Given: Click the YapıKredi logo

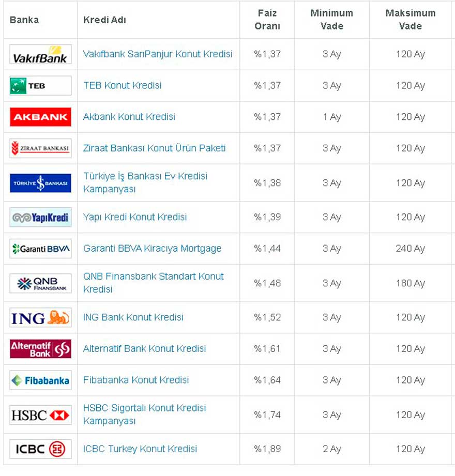Looking at the screenshot, I should point(40,218).
